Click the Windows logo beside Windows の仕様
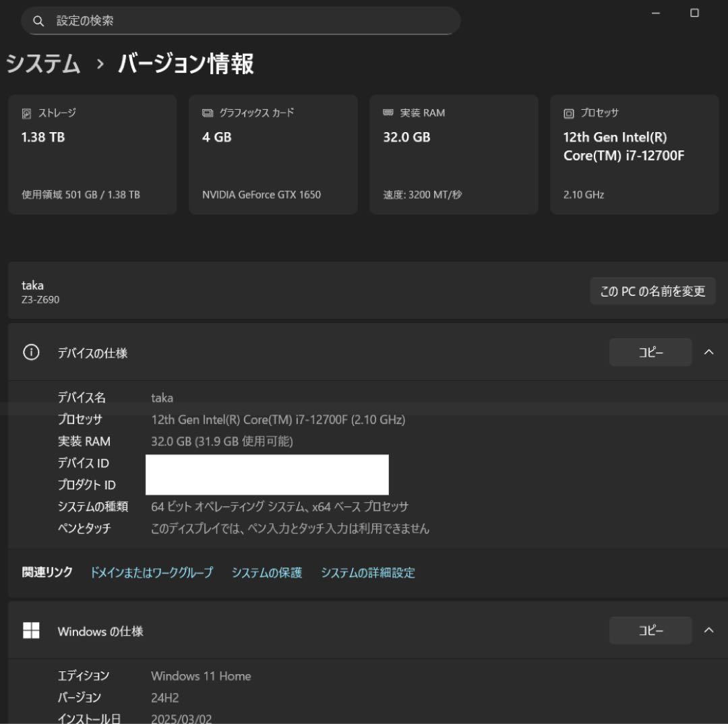 [32, 630]
